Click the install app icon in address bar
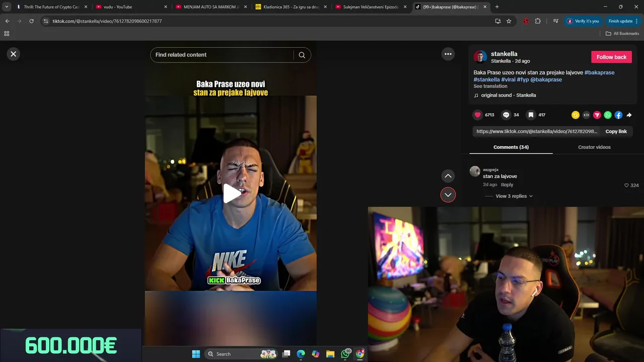The image size is (644, 362). click(x=498, y=21)
